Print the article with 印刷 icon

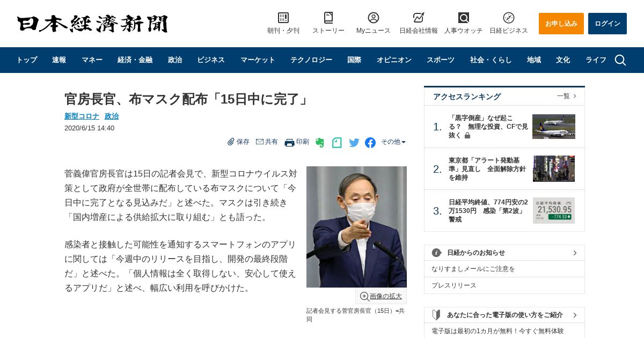pyautogui.click(x=297, y=142)
